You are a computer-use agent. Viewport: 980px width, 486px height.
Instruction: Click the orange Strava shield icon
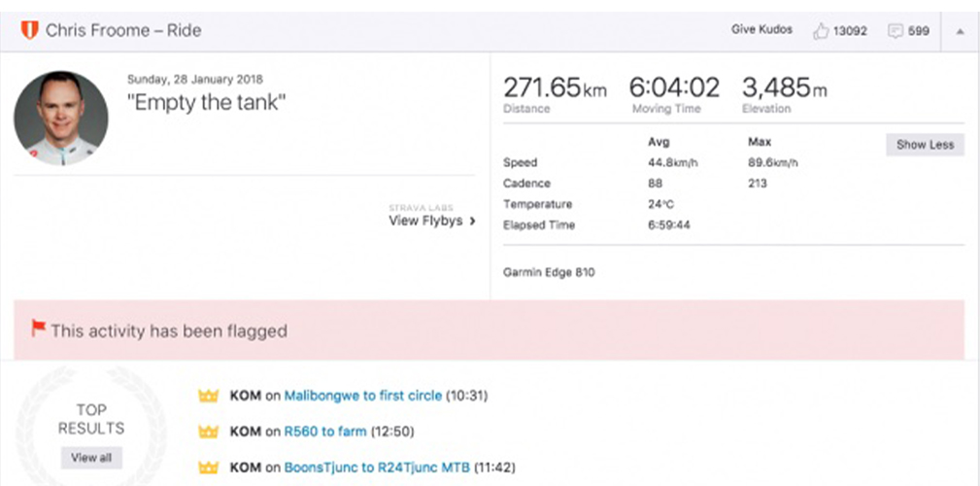coord(29,30)
